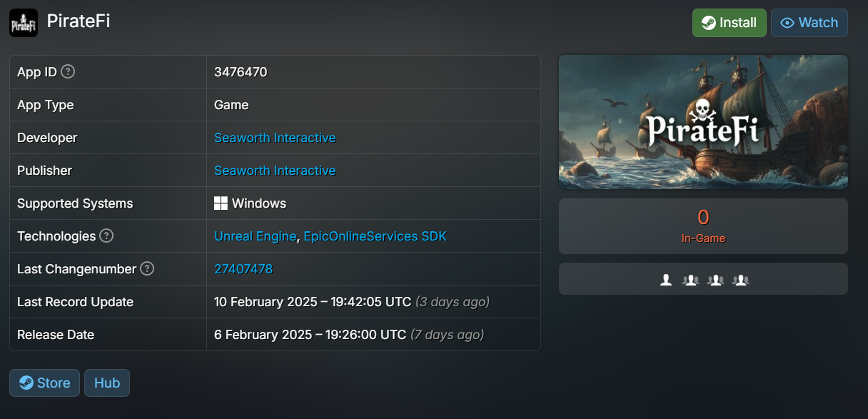Click the middle three-person group icon
Image resolution: width=868 pixels, height=419 pixels.
(715, 280)
